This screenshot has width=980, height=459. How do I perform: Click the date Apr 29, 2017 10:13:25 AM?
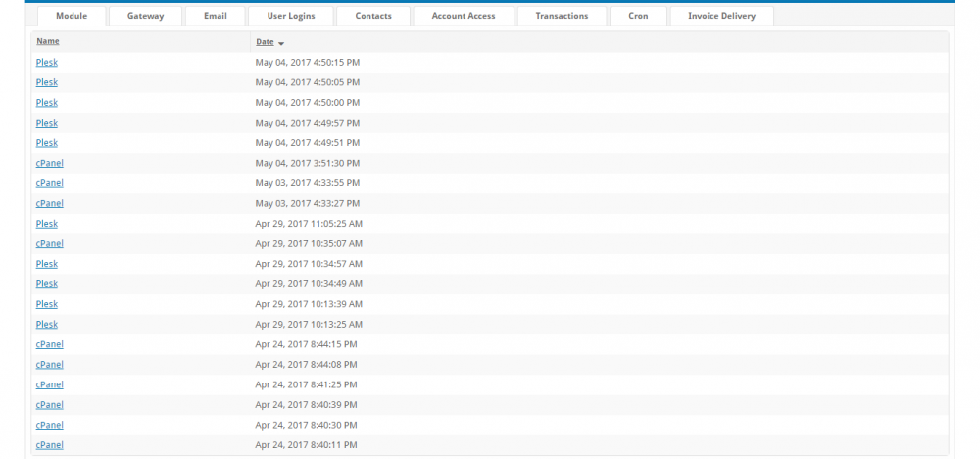(309, 324)
